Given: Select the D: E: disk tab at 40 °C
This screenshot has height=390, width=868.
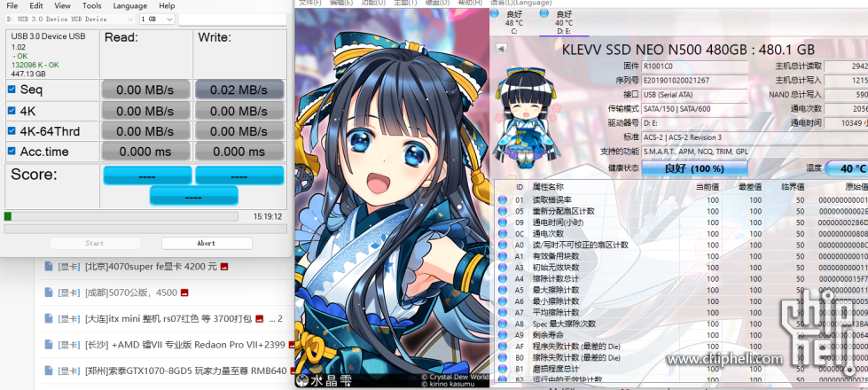Looking at the screenshot, I should [564, 22].
